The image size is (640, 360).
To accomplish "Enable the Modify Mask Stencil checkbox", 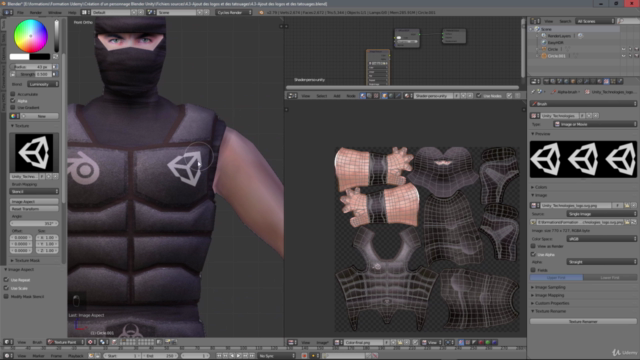I will (6, 296).
